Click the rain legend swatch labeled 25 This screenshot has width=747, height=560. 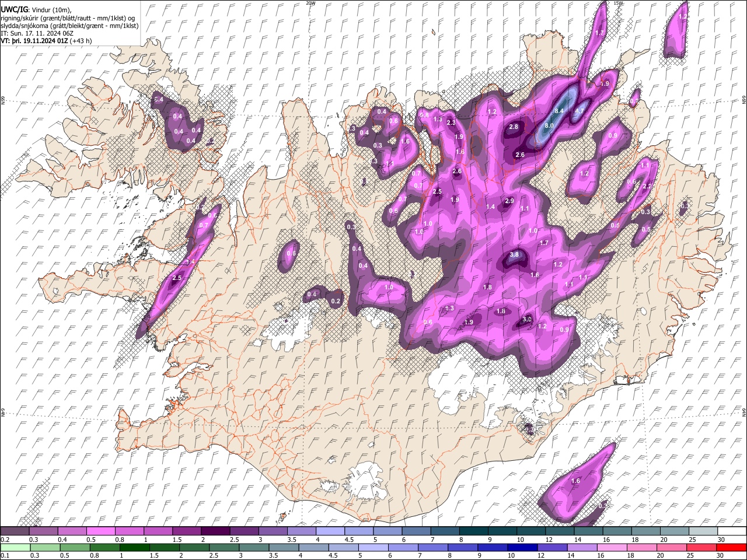[x=701, y=547]
